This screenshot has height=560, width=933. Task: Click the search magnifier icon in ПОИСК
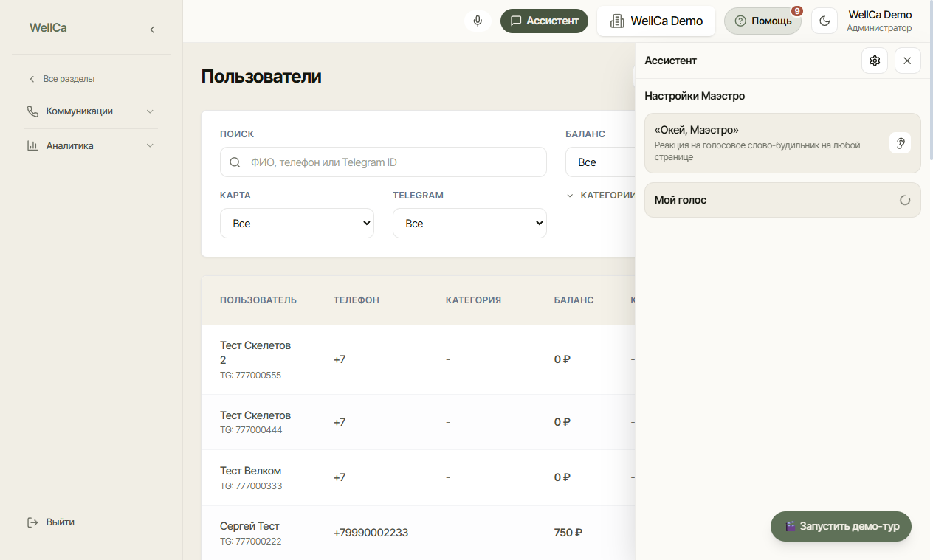(x=235, y=162)
